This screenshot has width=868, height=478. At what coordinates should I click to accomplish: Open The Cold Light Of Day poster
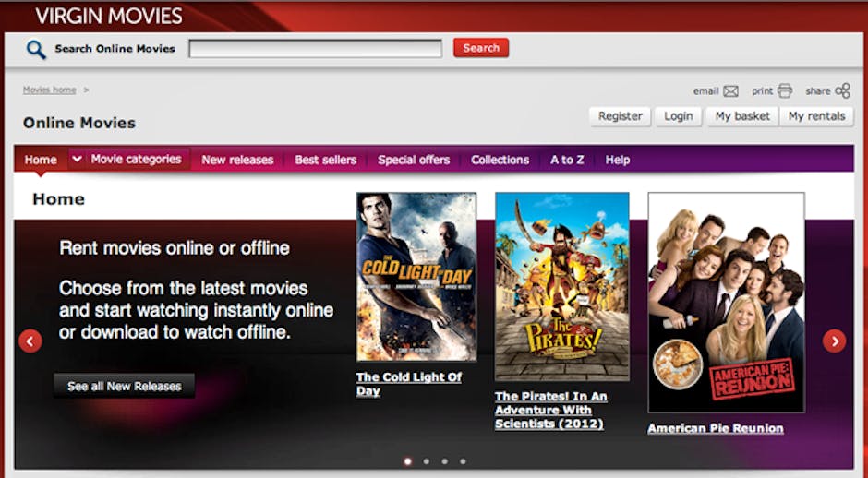pyautogui.click(x=416, y=276)
